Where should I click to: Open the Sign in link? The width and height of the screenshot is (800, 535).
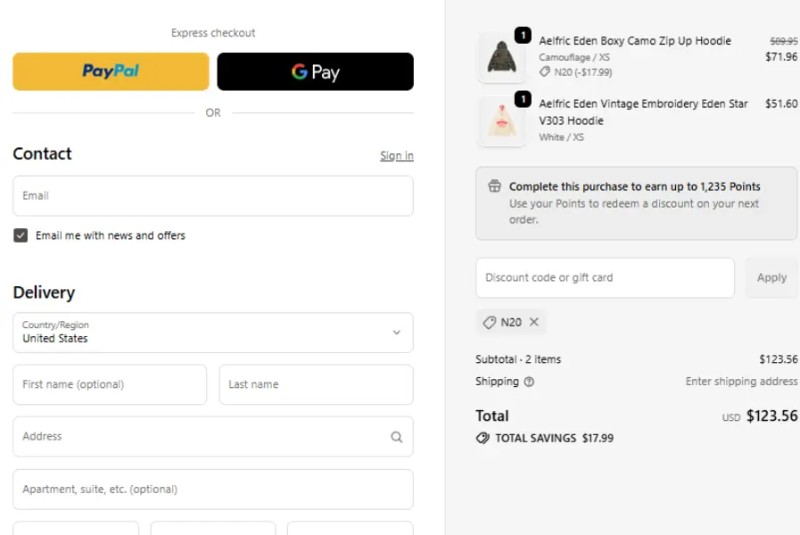coord(396,156)
